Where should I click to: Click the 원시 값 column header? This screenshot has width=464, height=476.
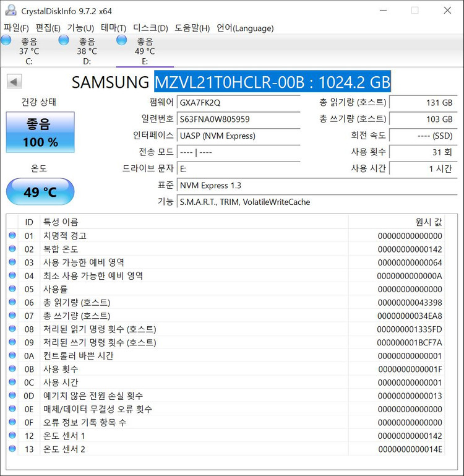click(x=397, y=222)
